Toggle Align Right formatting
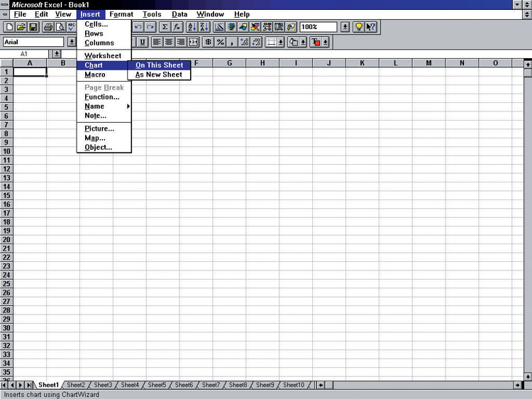 181,42
